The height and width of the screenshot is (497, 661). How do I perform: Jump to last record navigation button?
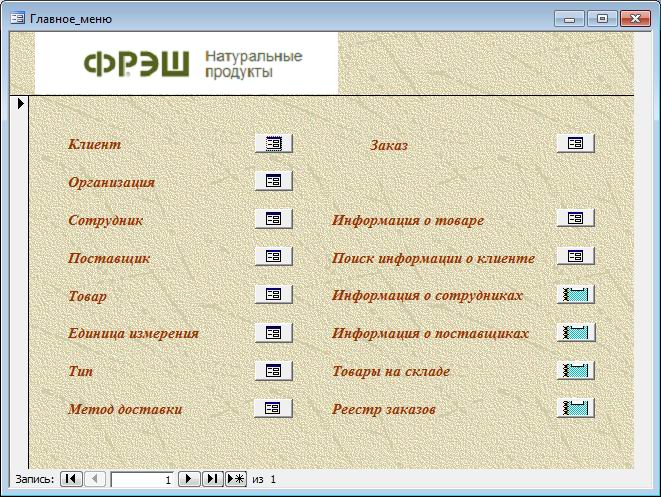tap(212, 480)
